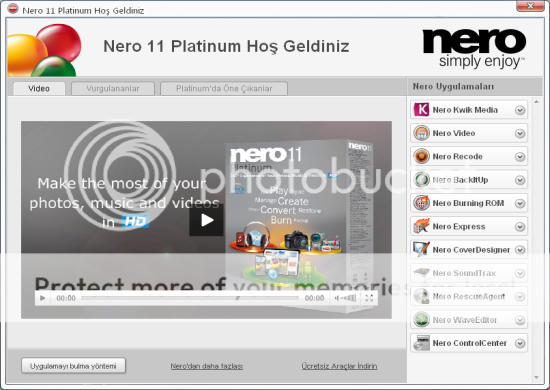The image size is (550, 390).
Task: Expand the Nero BackItUp dropdown arrow
Action: [520, 180]
